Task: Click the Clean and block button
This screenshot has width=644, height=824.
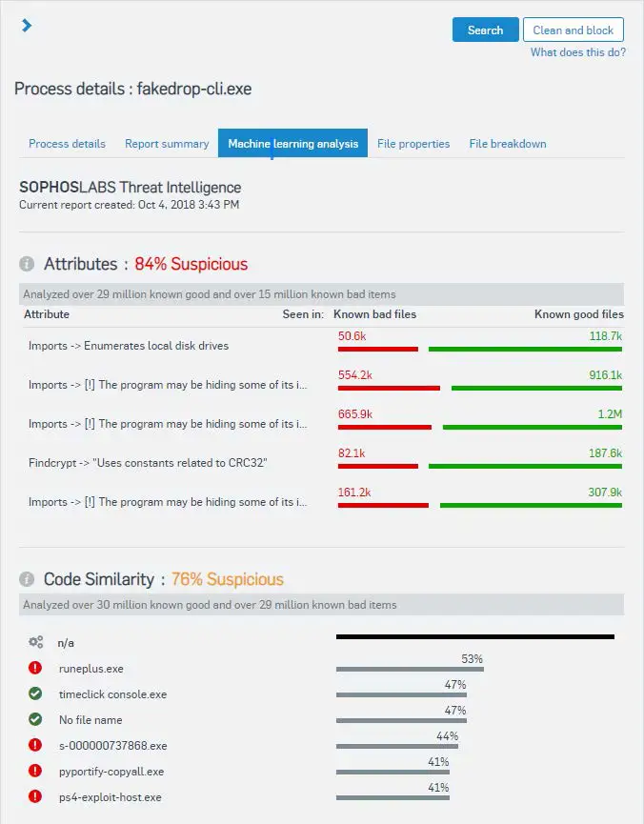Action: click(x=574, y=30)
